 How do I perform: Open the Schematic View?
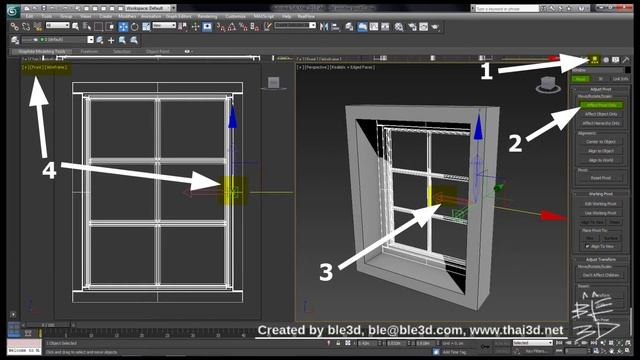pyautogui.click(x=385, y=27)
